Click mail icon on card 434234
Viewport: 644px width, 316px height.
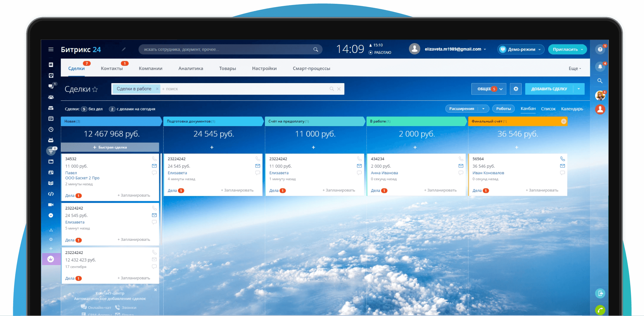[x=461, y=166]
